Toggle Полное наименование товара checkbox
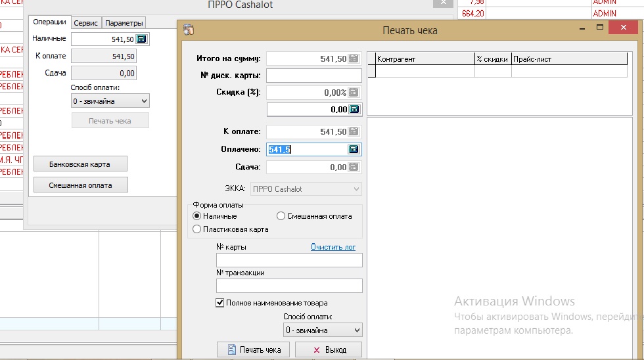Viewport: 644px width, 360px height. [220, 303]
